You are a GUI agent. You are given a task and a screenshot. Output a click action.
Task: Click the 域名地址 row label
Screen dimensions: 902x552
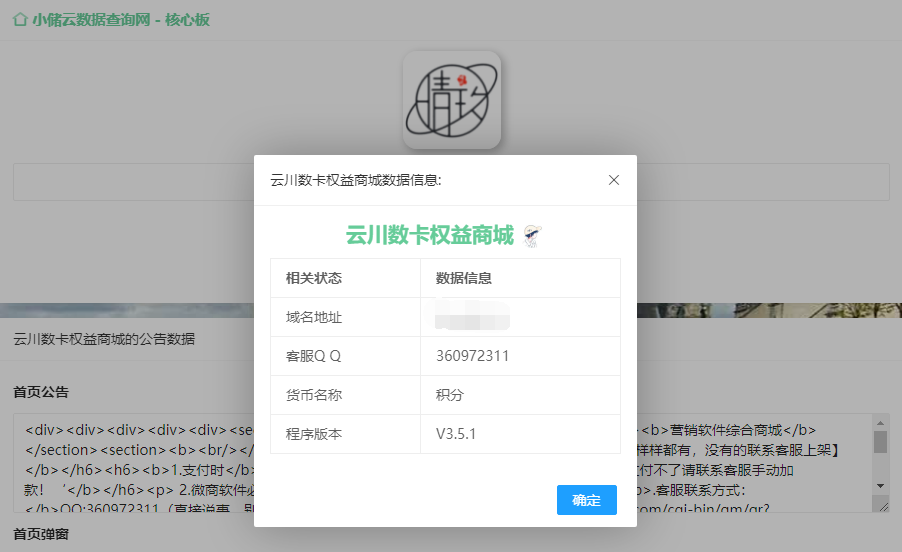coord(314,317)
